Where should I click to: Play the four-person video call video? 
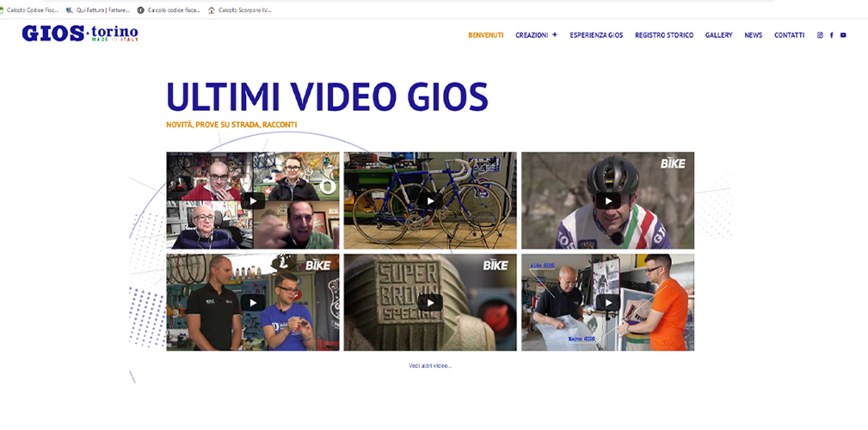(x=253, y=200)
